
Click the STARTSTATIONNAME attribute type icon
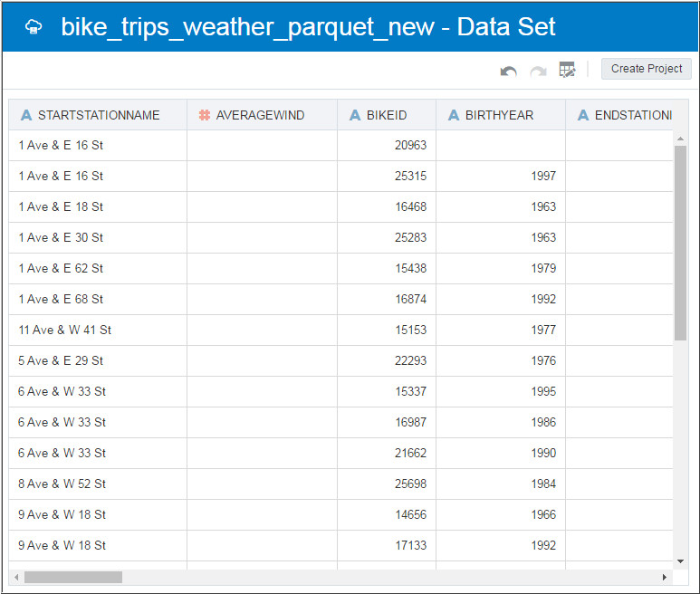click(x=26, y=115)
